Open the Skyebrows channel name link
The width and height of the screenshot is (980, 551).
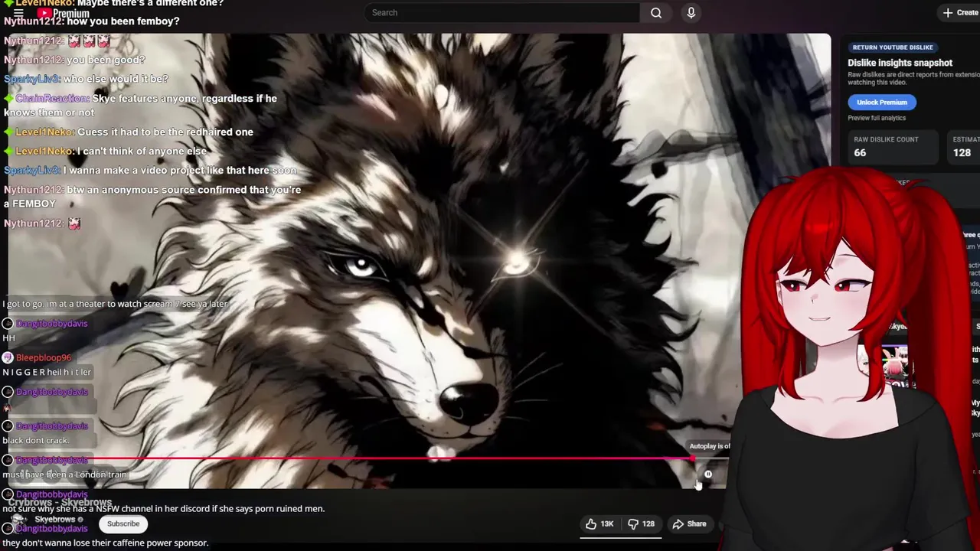click(x=55, y=519)
